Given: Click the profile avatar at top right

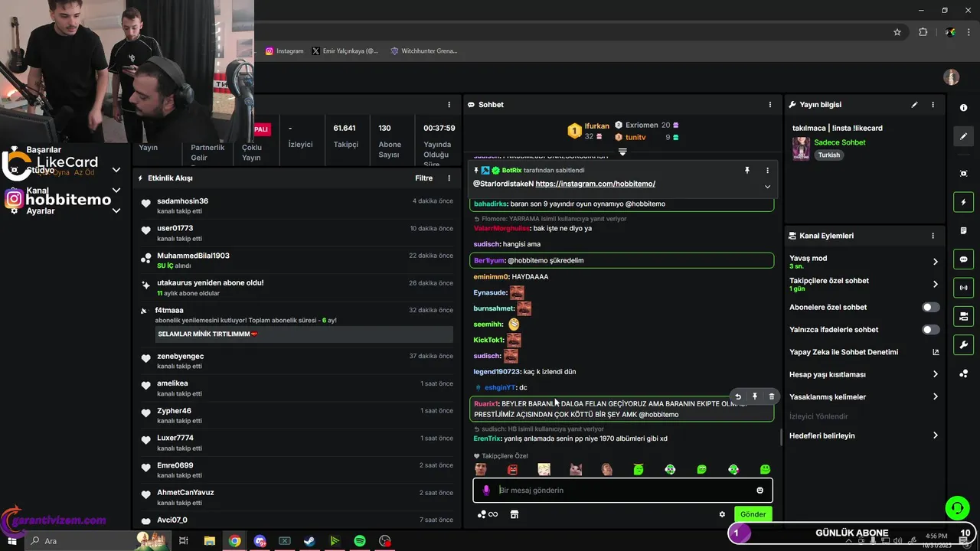Looking at the screenshot, I should point(951,77).
